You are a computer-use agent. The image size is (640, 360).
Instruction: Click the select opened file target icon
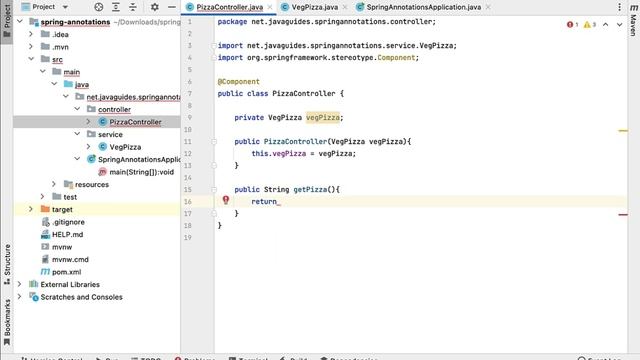99,7
